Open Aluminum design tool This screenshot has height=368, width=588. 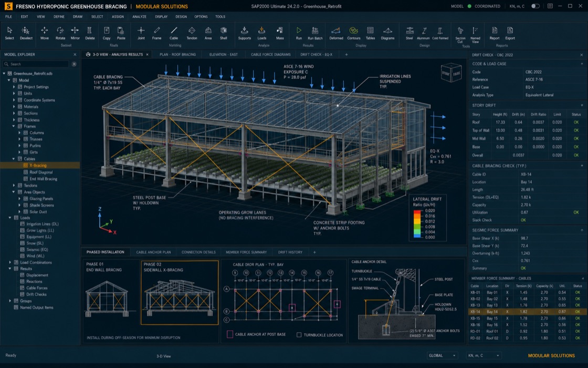(423, 33)
